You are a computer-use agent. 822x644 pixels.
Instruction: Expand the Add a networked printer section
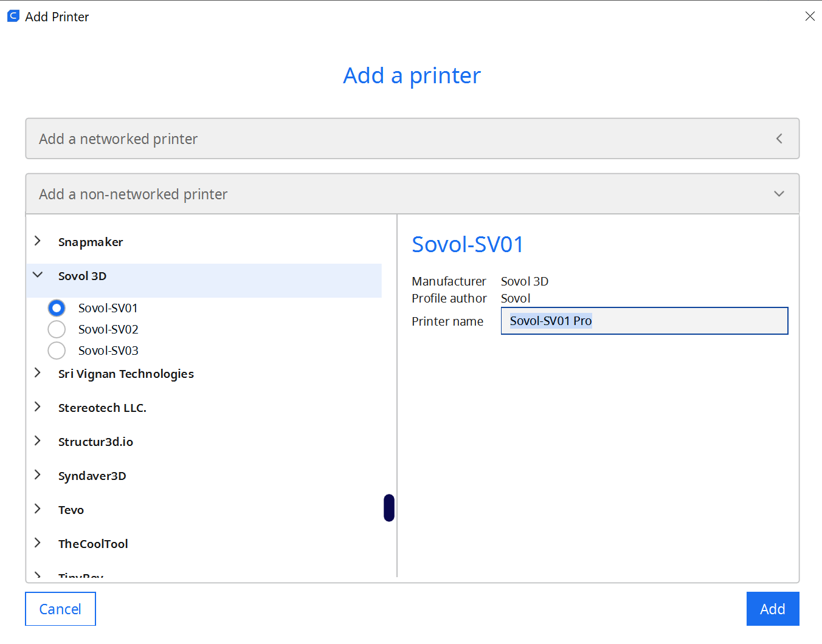coord(412,139)
